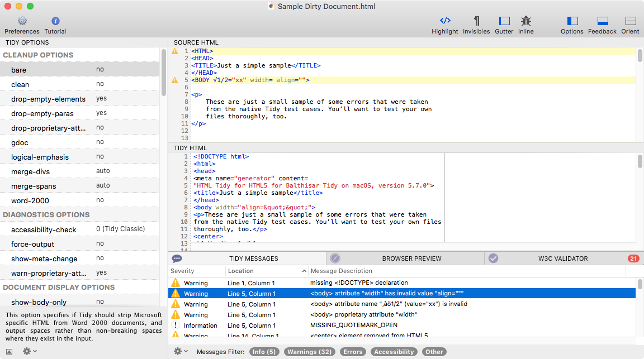644x359 pixels.
Task: Toggle the Warnings (32) messages filter
Action: (309, 352)
